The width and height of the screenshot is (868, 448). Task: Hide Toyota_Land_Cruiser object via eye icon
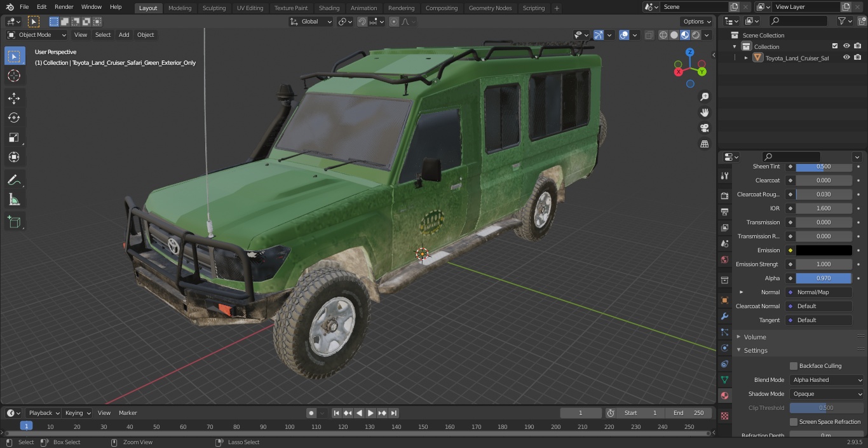tap(846, 57)
